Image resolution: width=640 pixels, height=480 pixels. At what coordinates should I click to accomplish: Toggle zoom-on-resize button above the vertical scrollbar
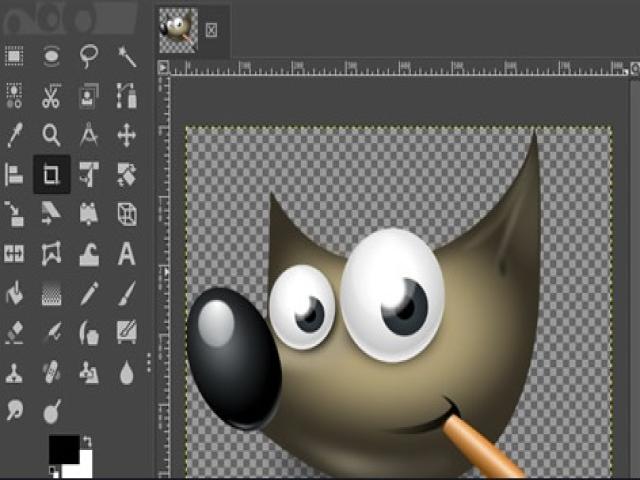click(635, 68)
